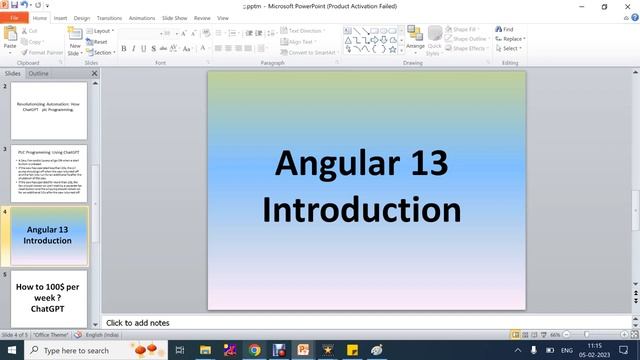Viewport: 640px width, 360px height.
Task: Open the File tab
Action: pos(14,18)
